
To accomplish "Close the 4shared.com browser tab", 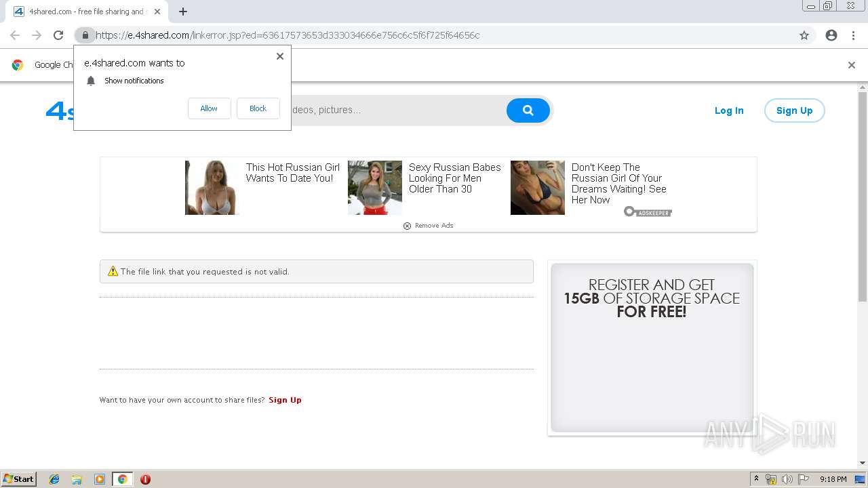I will tap(157, 12).
